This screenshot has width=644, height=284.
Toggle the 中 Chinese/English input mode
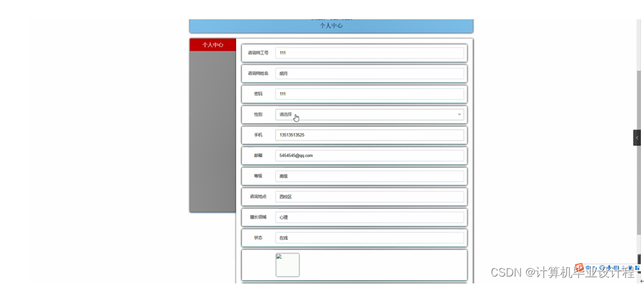(x=588, y=268)
